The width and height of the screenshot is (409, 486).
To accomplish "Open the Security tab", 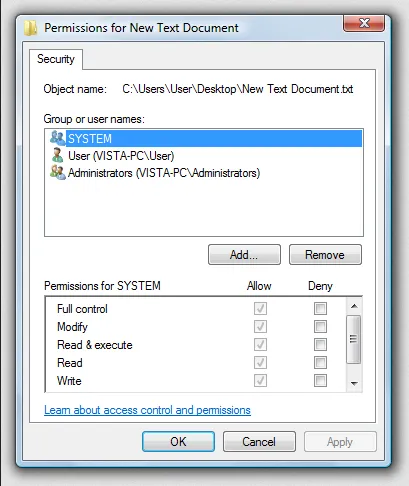I will [x=56, y=59].
